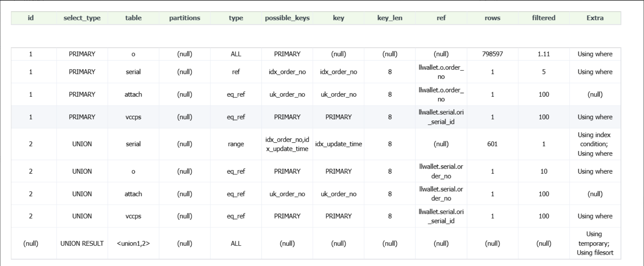644x266 pixels.
Task: Select 'llwallet.serial.order_no' in UNION o row
Action: pyautogui.click(x=441, y=171)
